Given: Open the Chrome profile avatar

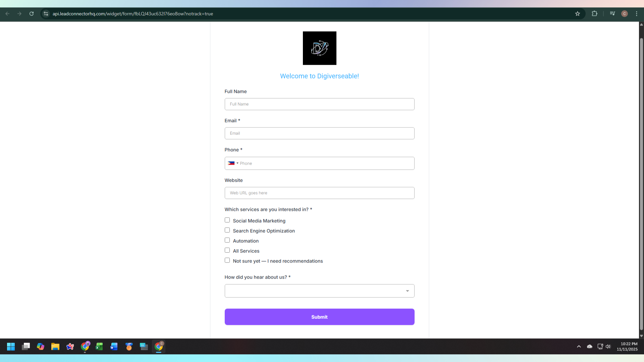Looking at the screenshot, I should click(x=625, y=14).
